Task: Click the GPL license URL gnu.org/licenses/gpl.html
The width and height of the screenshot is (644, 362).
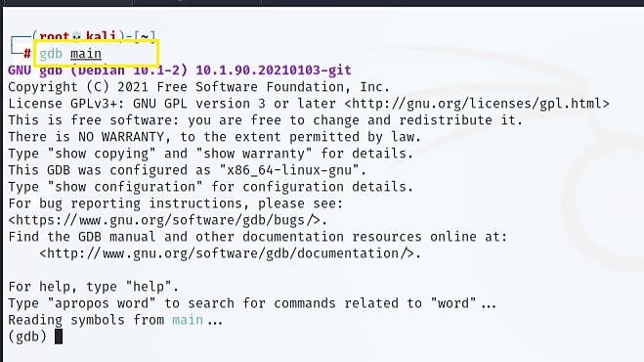Action: point(477,104)
